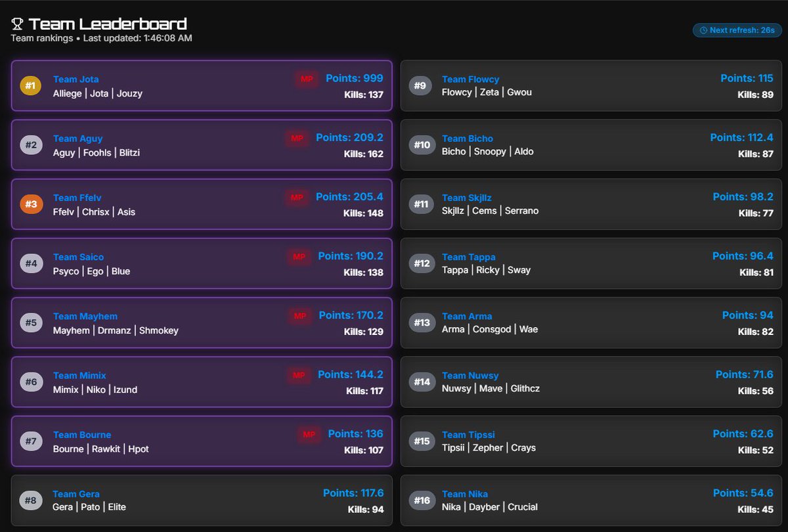Click the #10 rank badge
This screenshot has height=532, width=788.
(422, 145)
